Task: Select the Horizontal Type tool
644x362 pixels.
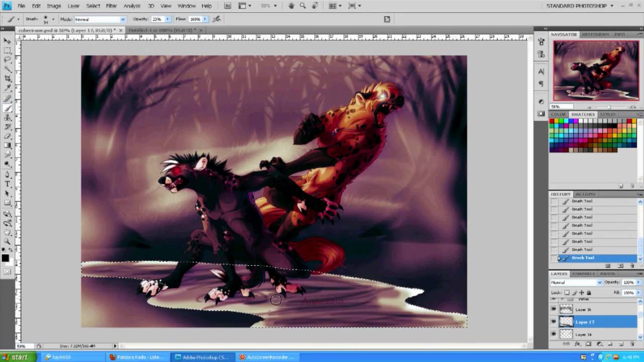Action: [x=8, y=185]
